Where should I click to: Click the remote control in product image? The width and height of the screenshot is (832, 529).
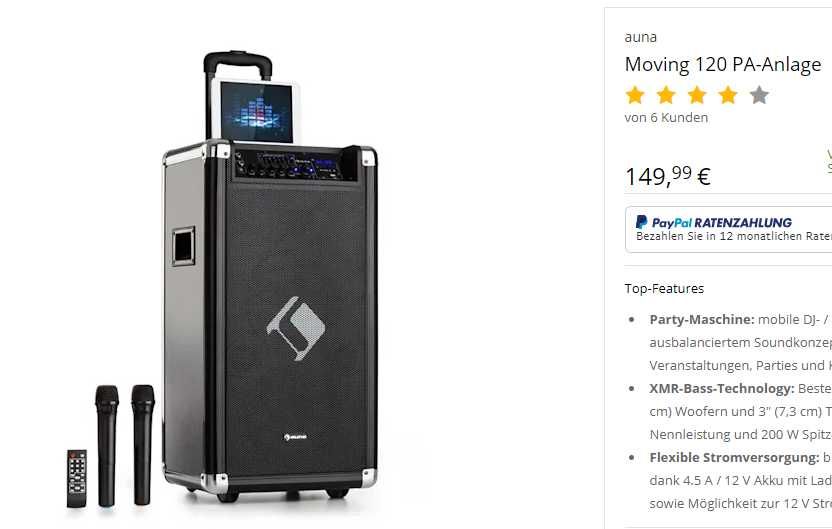(x=76, y=478)
